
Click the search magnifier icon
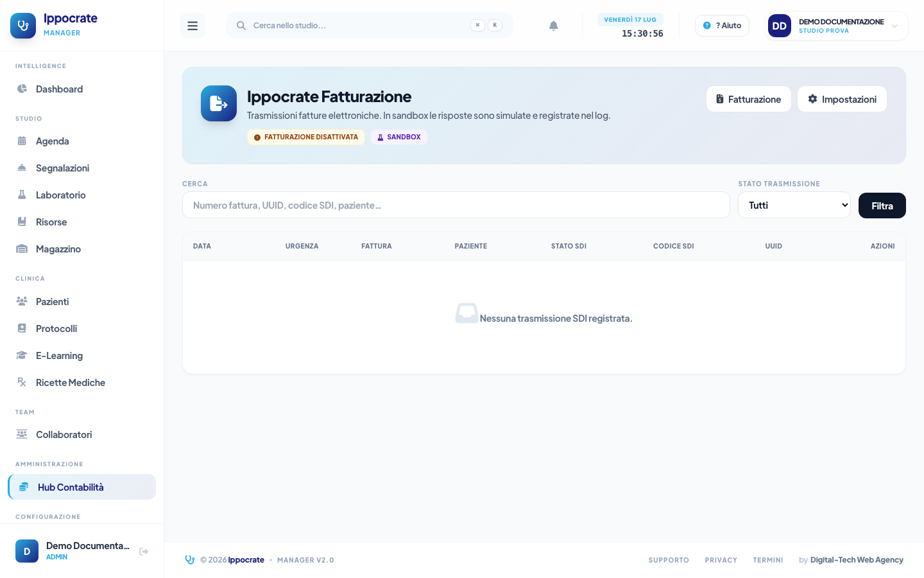coord(241,26)
